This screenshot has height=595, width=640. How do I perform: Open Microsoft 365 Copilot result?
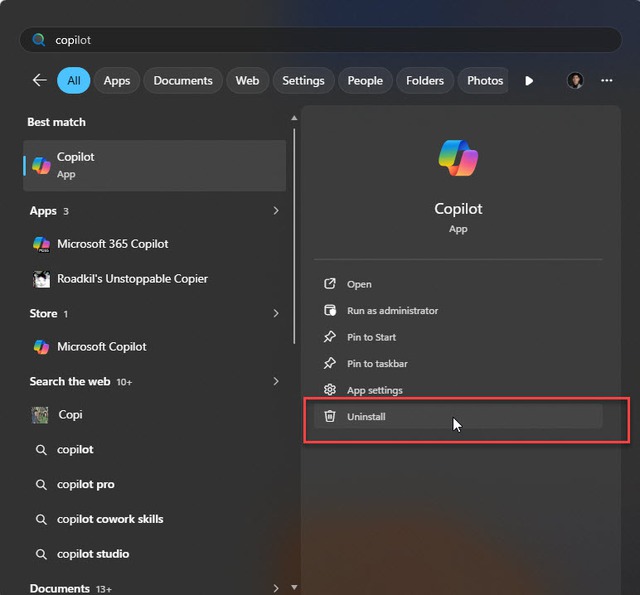point(154,244)
